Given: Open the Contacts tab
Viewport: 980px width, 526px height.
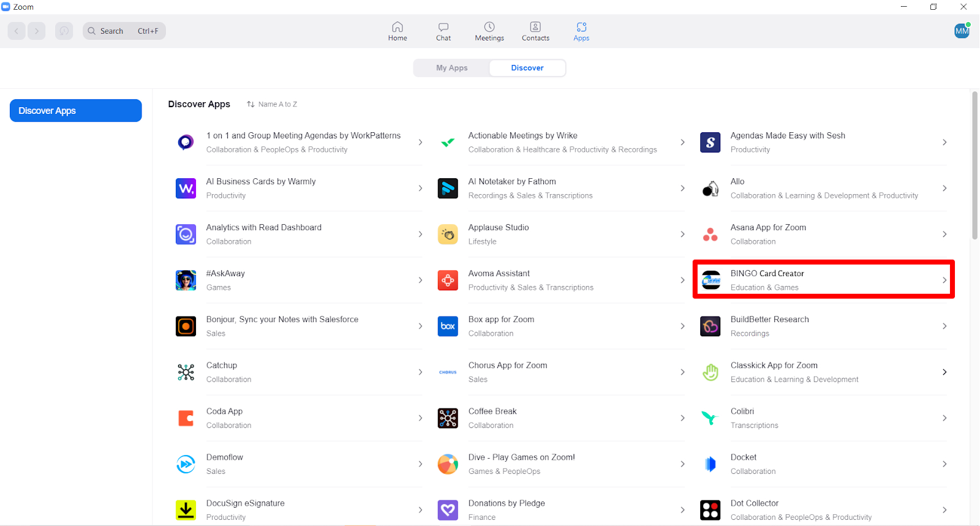Looking at the screenshot, I should (x=535, y=31).
